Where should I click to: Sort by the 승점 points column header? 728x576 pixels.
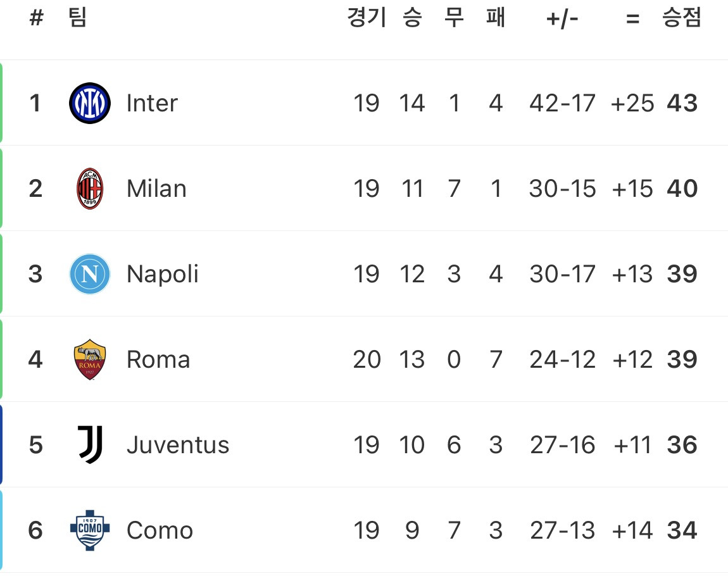681,18
